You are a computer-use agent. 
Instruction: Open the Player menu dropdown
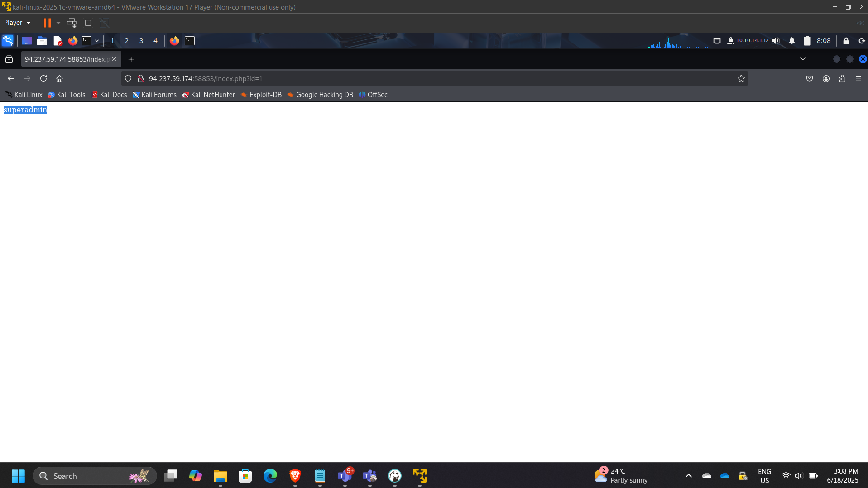tap(17, 23)
